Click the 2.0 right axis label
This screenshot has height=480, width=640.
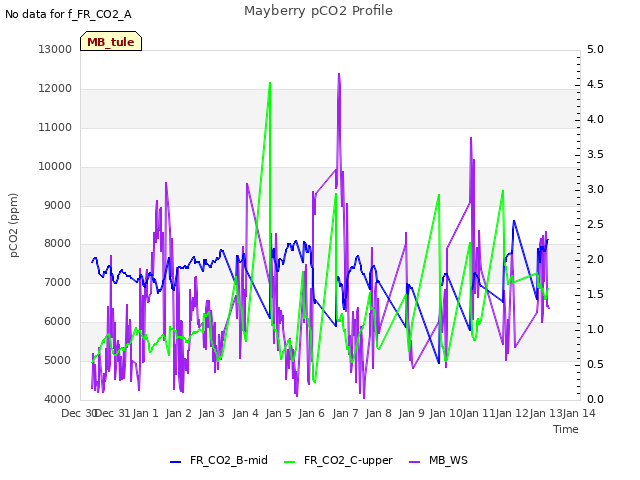click(x=595, y=260)
